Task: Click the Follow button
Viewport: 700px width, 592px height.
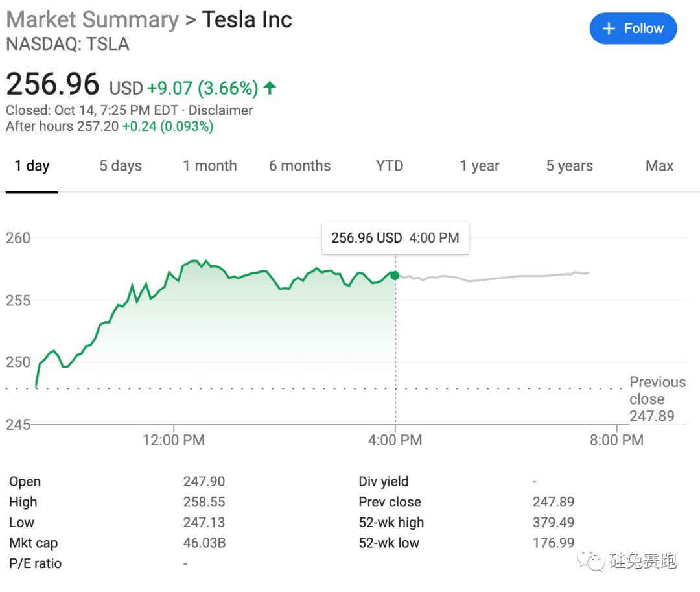Action: [633, 29]
